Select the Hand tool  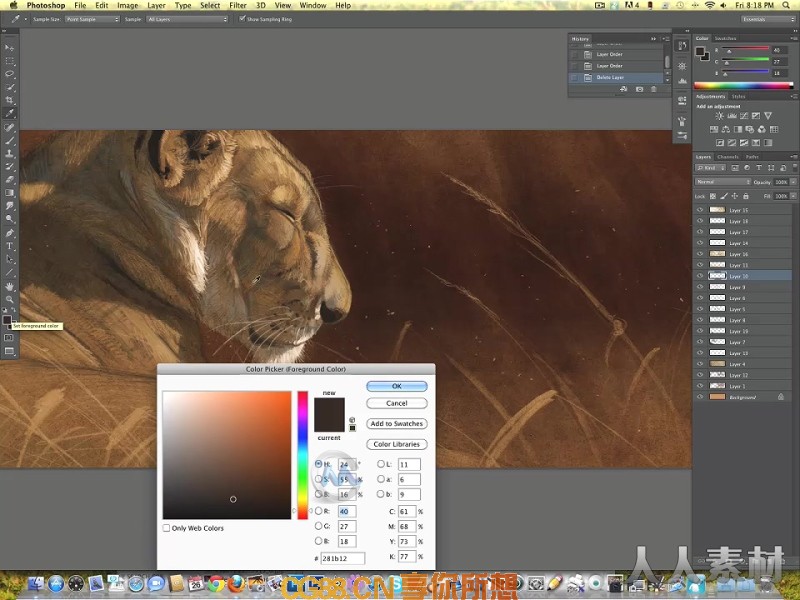pos(9,286)
